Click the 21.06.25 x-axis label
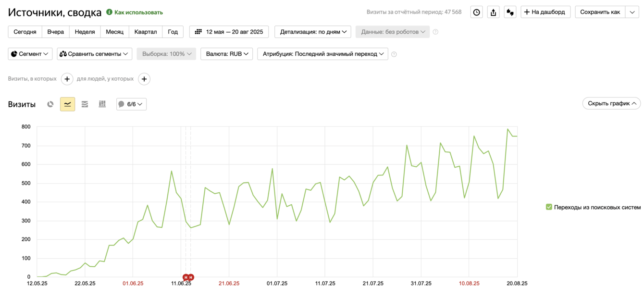This screenshot has width=644, height=298. 229,284
